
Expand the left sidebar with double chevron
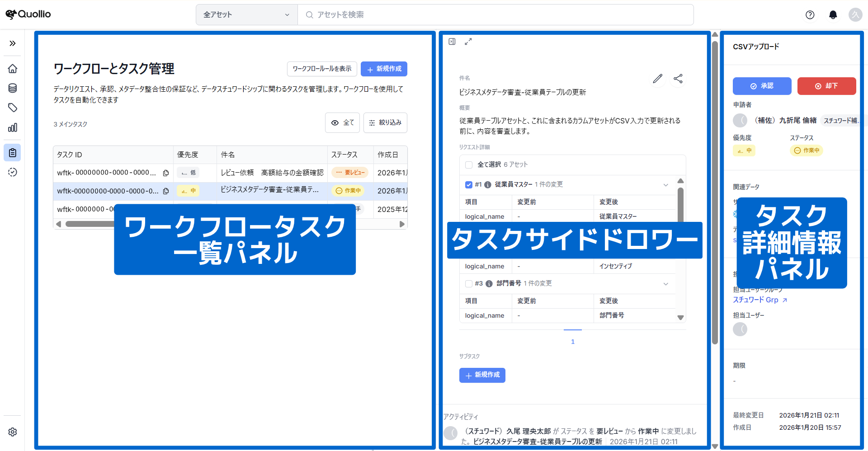pyautogui.click(x=13, y=43)
